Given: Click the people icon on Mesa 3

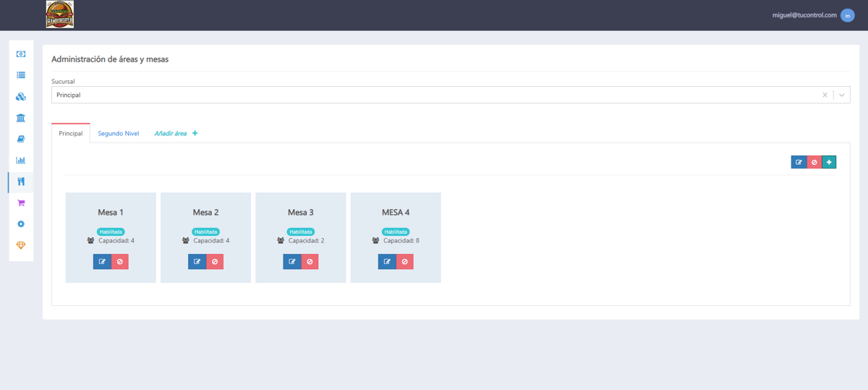Looking at the screenshot, I should pyautogui.click(x=281, y=241).
